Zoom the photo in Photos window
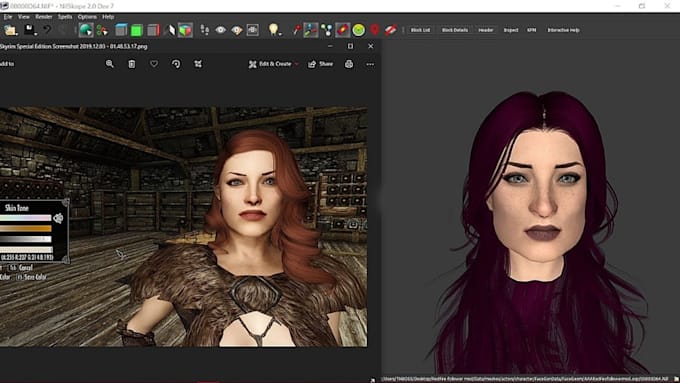The image size is (680, 383). [110, 64]
